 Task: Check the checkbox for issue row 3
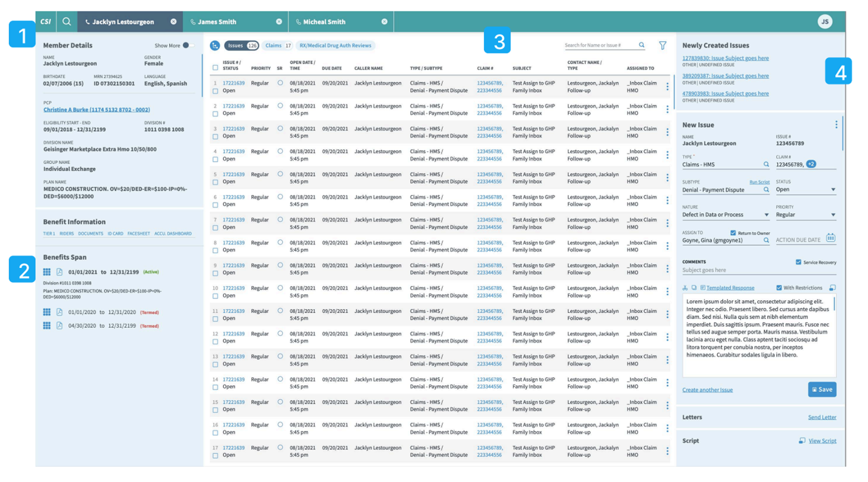(215, 136)
